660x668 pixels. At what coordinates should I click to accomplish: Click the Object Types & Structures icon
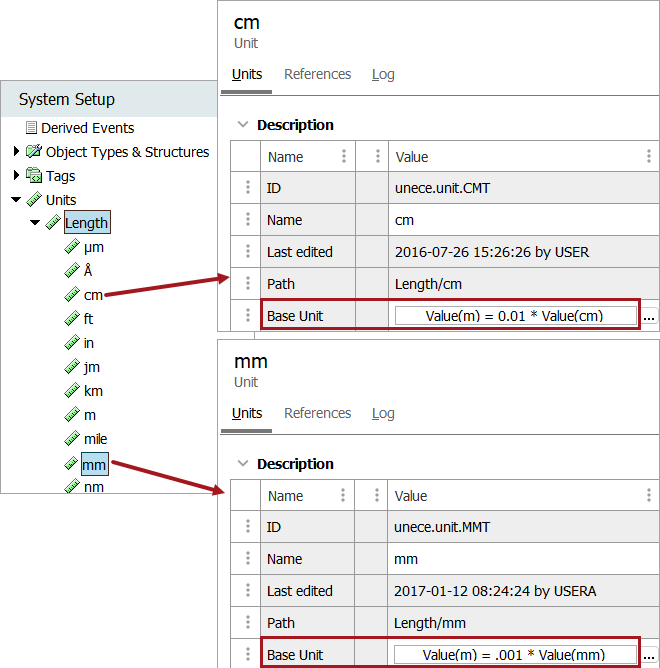[34, 151]
